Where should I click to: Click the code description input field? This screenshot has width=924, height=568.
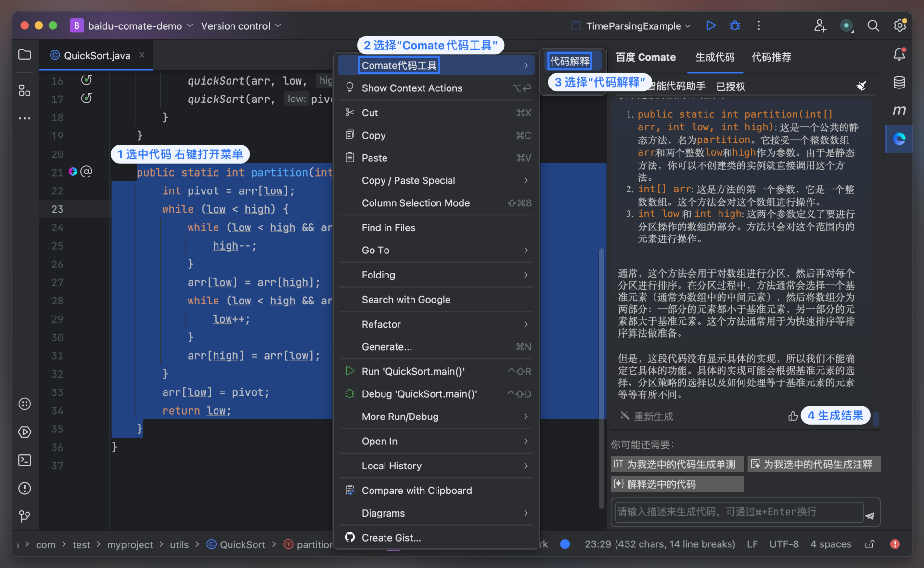tap(739, 512)
